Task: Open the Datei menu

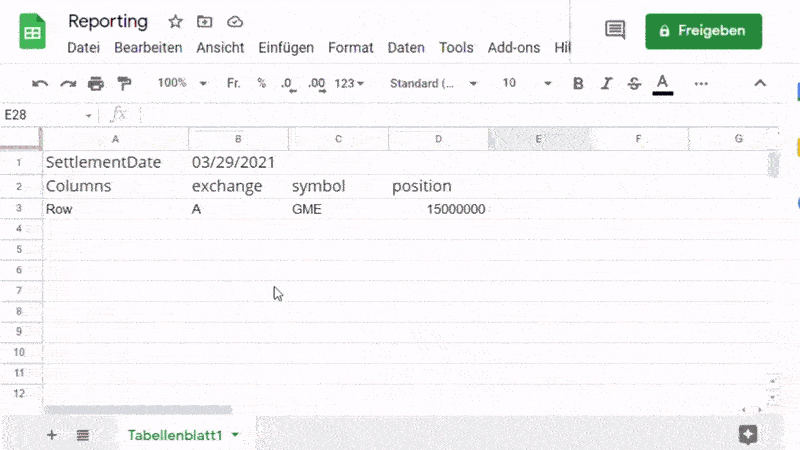Action: 84,47
